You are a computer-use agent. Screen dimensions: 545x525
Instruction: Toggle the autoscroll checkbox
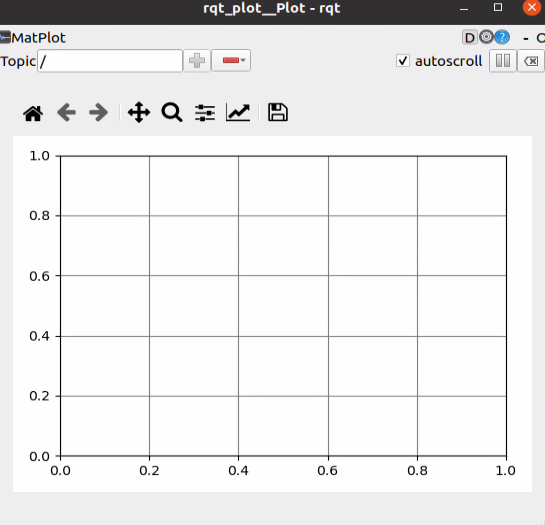403,61
